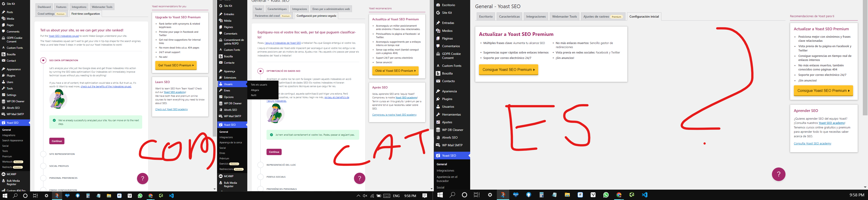Screen dimensions: 868x200
Task: Follow the Yoast SEO indexables squad link
Action: tap(64, 36)
